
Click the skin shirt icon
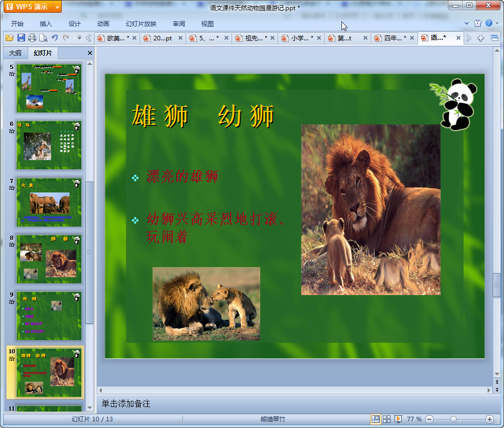point(477,23)
